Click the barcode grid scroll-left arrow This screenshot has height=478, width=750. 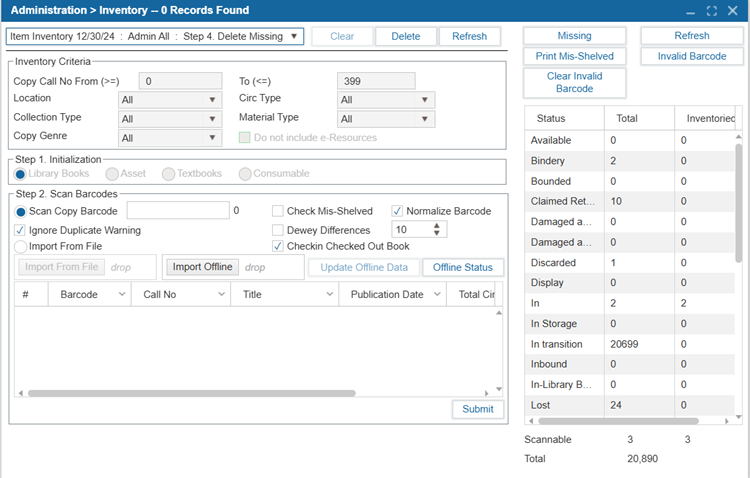tap(21, 393)
